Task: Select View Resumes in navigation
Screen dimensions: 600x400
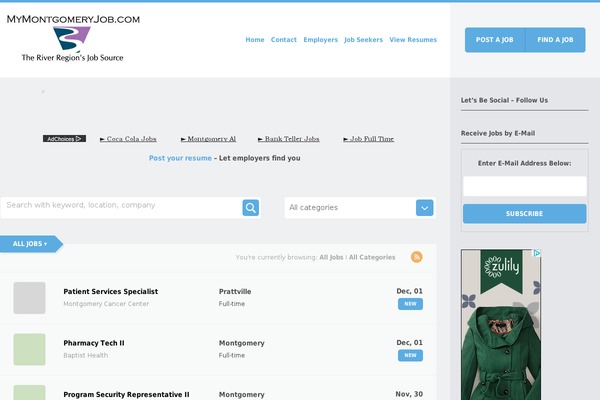Action: tap(413, 40)
